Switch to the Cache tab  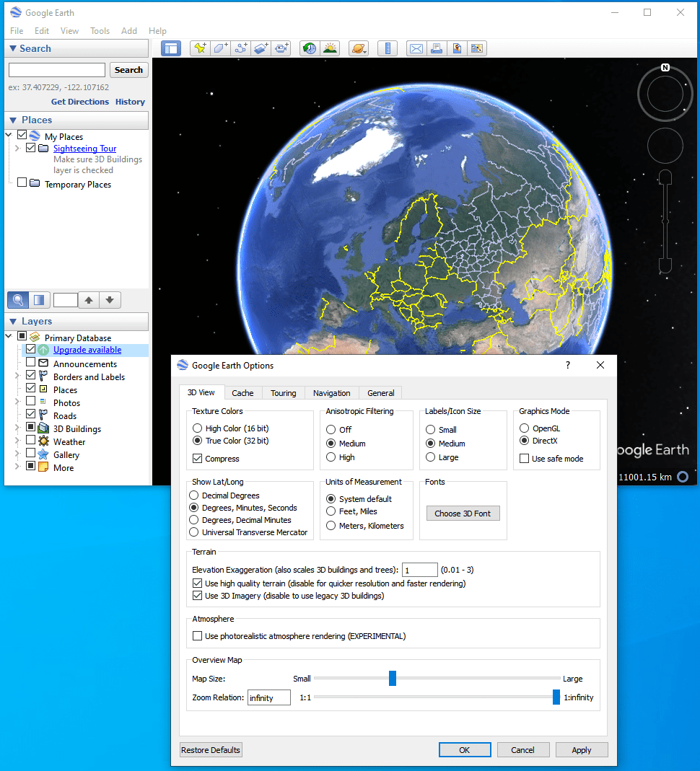(x=242, y=393)
